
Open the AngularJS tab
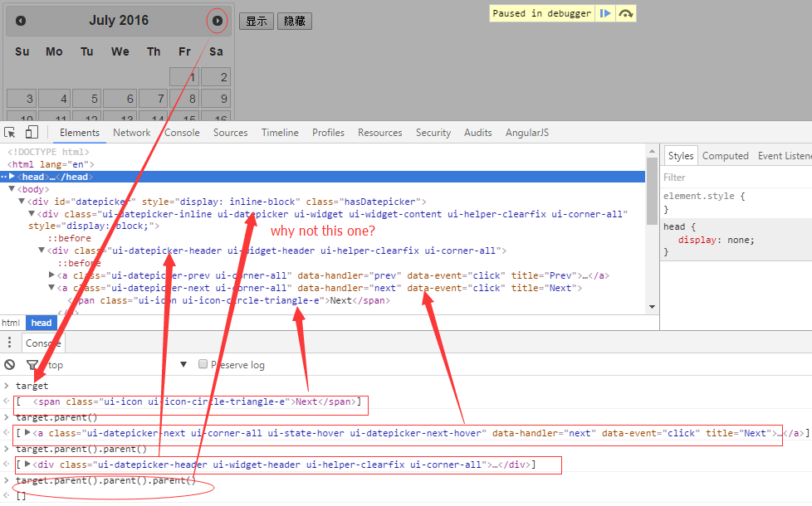[x=526, y=133]
